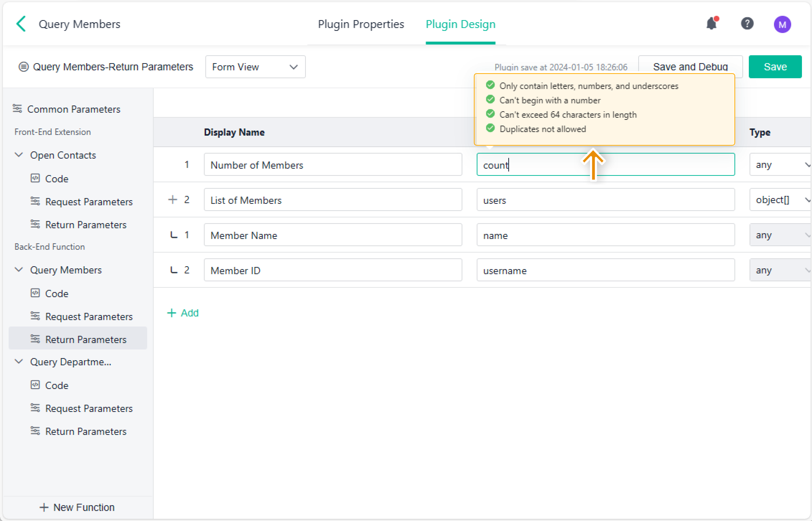Open the notifications bell
This screenshot has width=812, height=521.
pyautogui.click(x=711, y=24)
